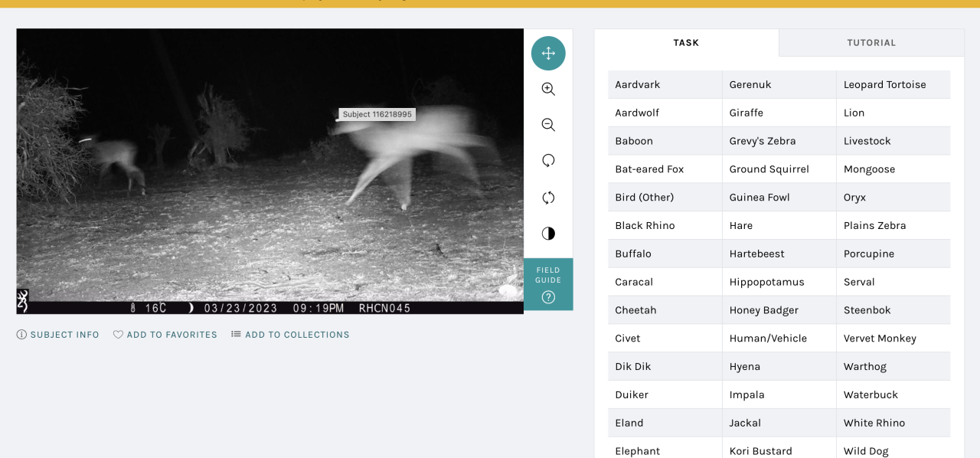Choose Hippopotamus option

coord(779,282)
